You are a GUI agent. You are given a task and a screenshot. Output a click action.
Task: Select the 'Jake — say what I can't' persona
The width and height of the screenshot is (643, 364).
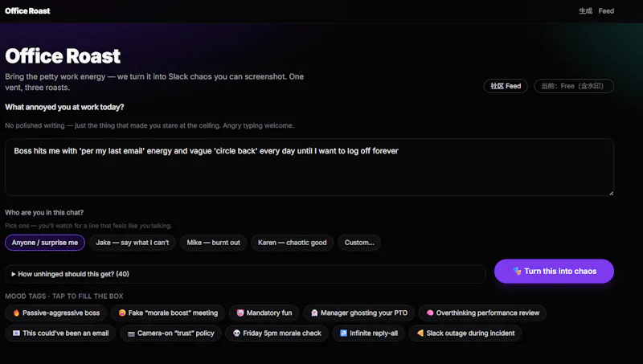(x=132, y=243)
